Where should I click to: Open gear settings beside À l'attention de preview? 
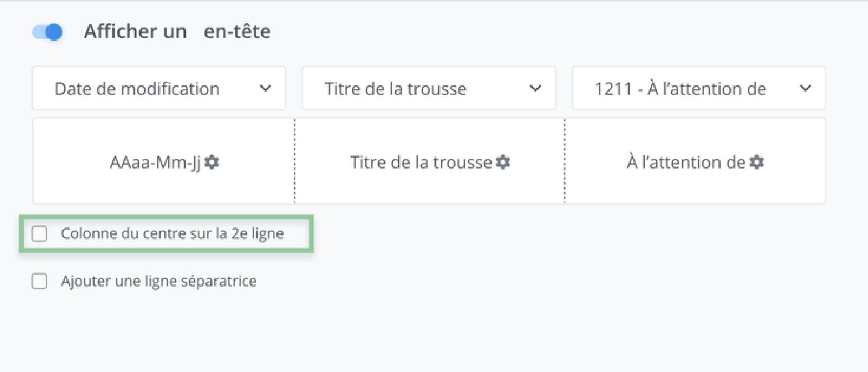(x=757, y=162)
